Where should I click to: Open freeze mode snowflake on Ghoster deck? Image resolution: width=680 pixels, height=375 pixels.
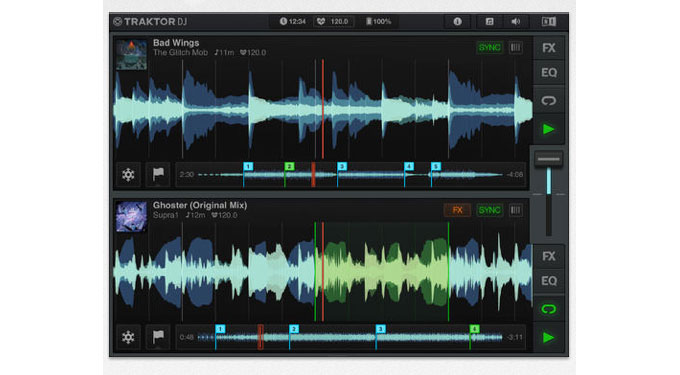click(128, 337)
